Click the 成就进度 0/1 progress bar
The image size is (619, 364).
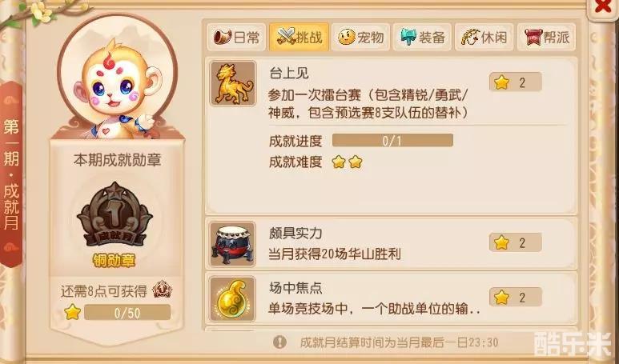click(392, 141)
